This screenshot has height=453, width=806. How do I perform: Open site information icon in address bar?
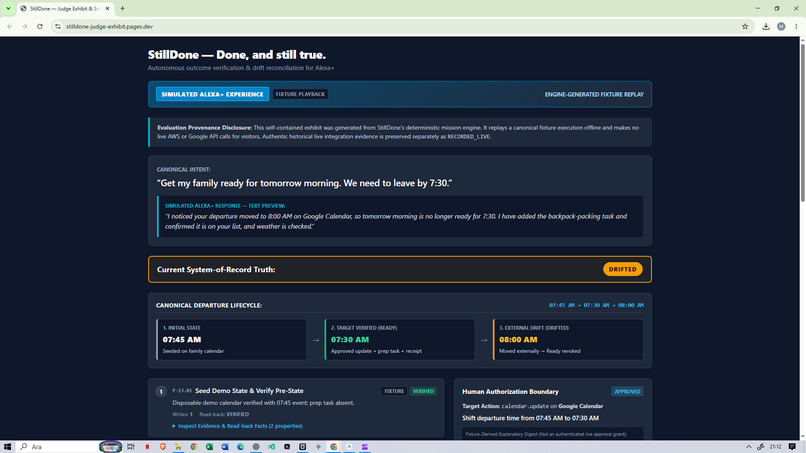58,26
